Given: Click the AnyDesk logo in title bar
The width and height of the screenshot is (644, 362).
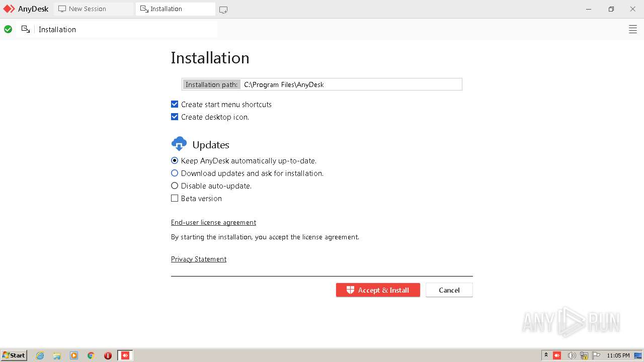Looking at the screenshot, I should tap(9, 9).
